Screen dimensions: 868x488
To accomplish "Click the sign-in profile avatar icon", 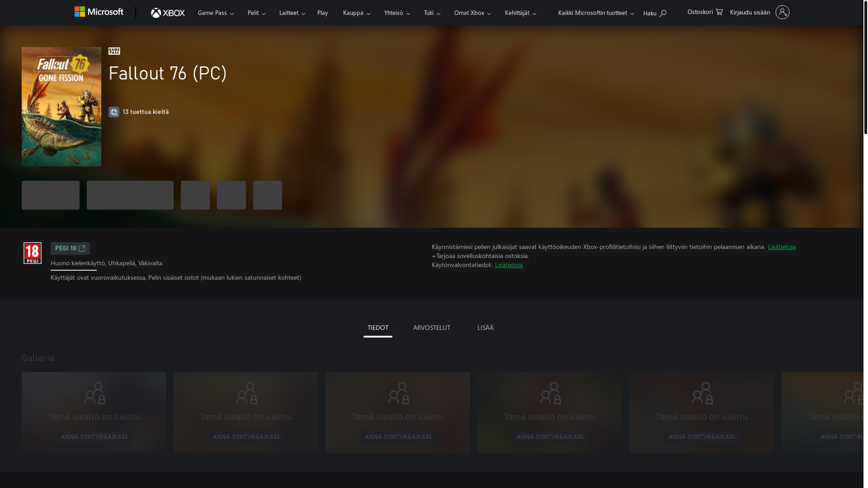I will (x=783, y=12).
